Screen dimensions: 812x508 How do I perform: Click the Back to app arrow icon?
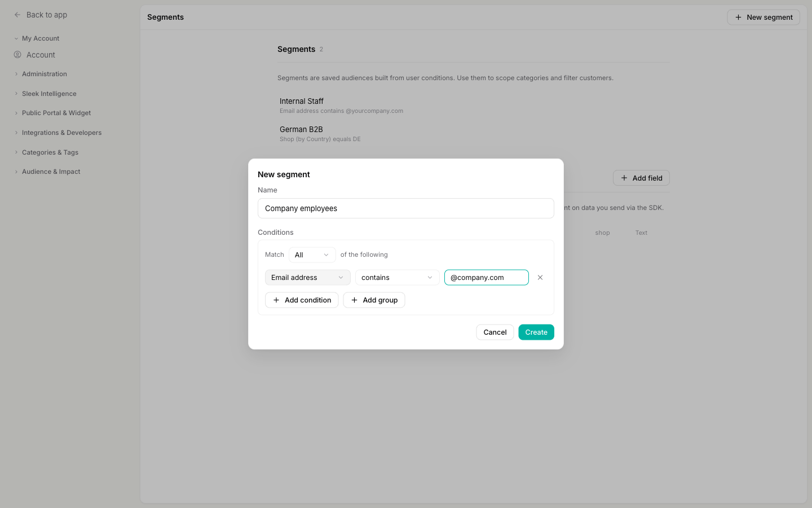pos(17,15)
